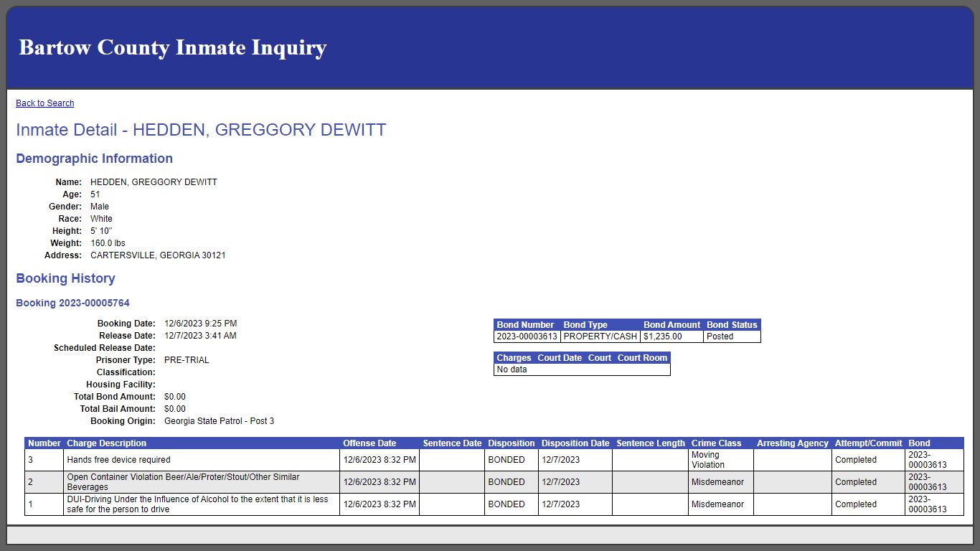
Task: Click the Sentence Date column header
Action: pos(452,443)
